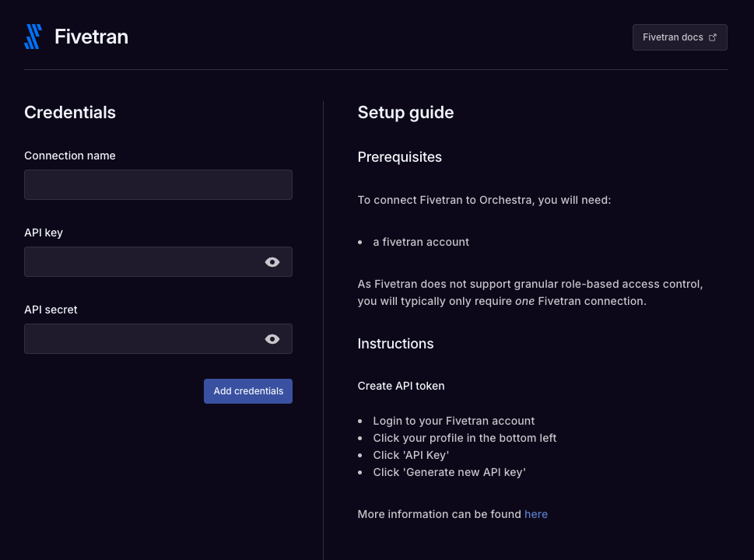Click the eye icon in API secret field

click(272, 338)
